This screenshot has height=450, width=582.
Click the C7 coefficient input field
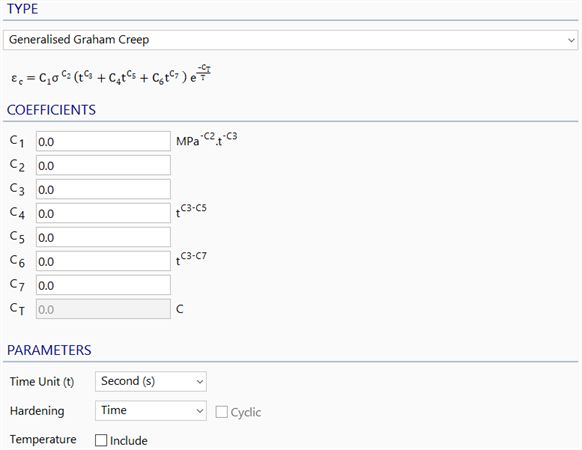coord(103,285)
